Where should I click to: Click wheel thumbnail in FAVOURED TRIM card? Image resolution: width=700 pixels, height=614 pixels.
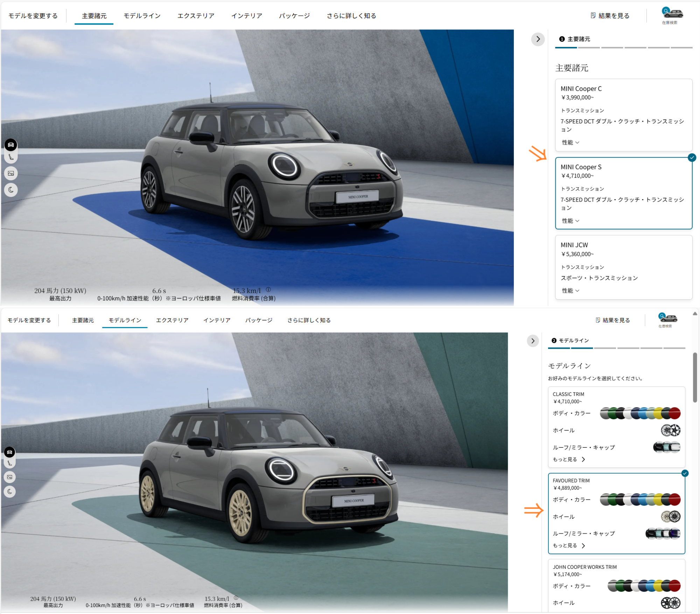click(671, 516)
